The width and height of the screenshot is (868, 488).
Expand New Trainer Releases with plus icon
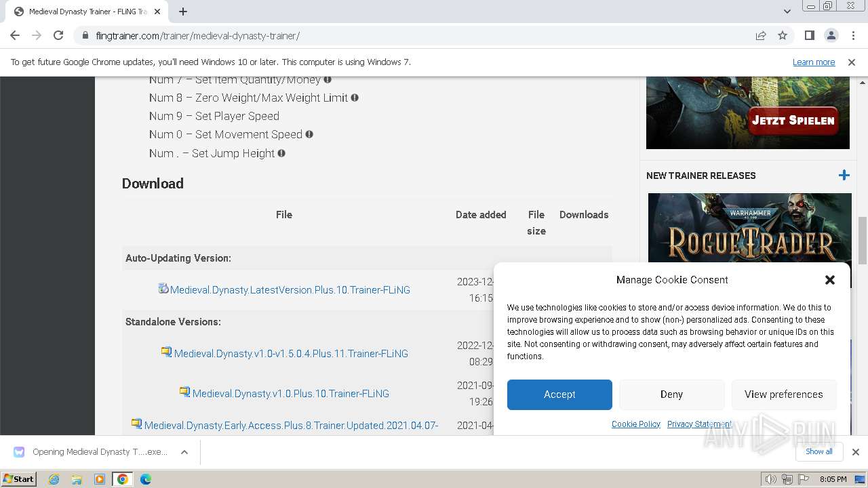coord(844,176)
